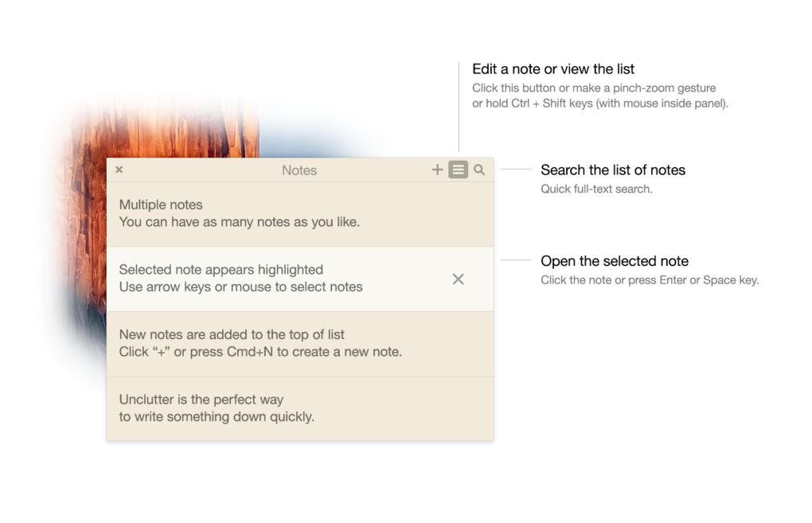
Task: Select the X icon to delete highlighted note
Action: pos(459,279)
